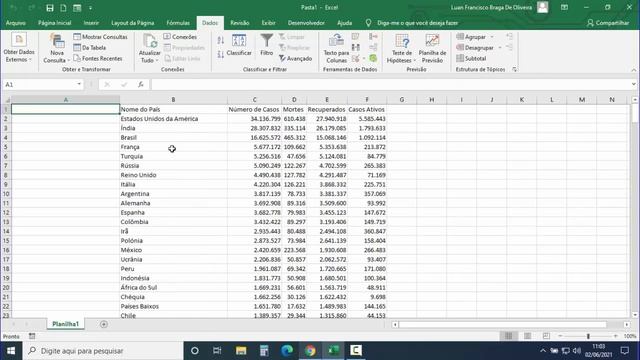Click the formula bar input
640x360 pixels.
pos(390,84)
